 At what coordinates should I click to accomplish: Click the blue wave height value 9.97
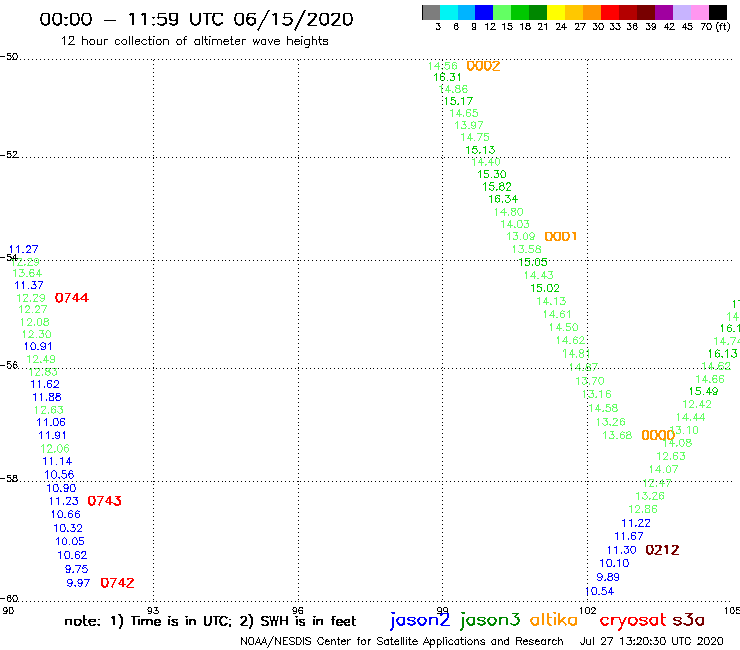[x=78, y=583]
